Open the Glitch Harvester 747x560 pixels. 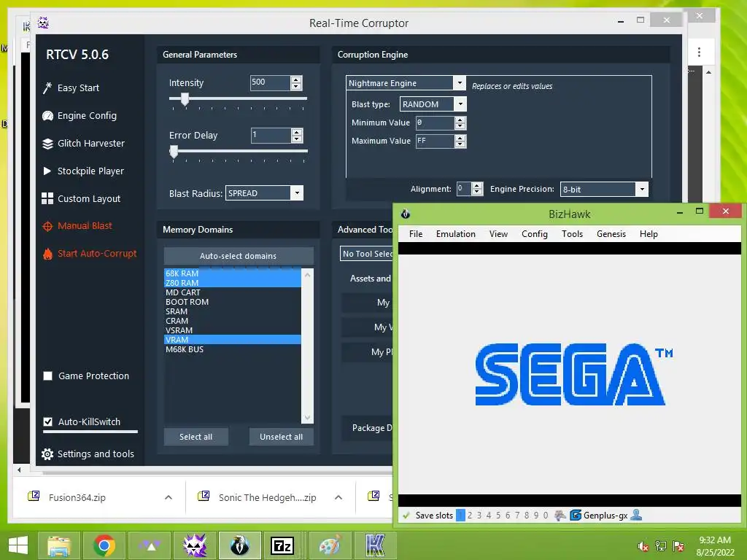pos(84,144)
